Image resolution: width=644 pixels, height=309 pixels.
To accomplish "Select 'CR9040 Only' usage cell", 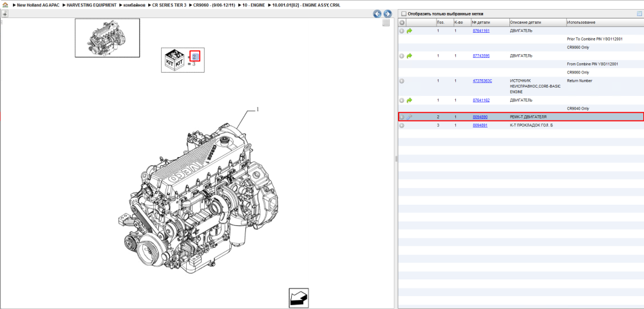I will click(578, 108).
